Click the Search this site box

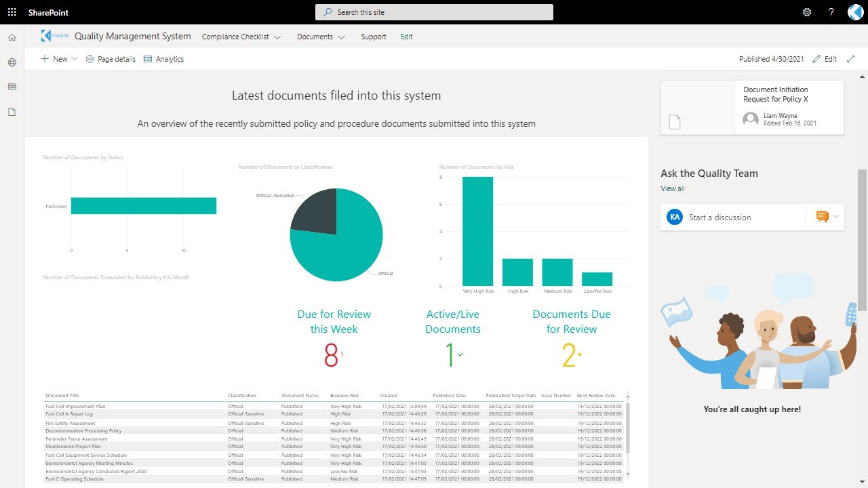coord(434,12)
